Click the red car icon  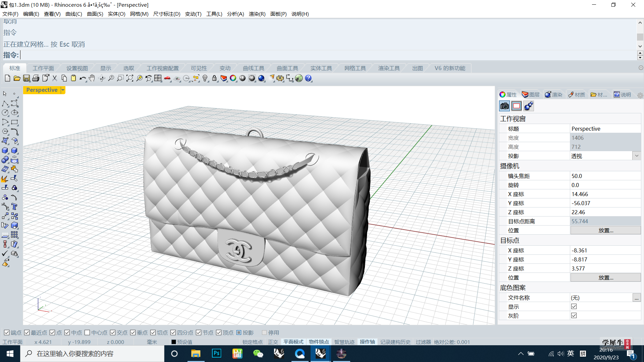pyautogui.click(x=167, y=78)
